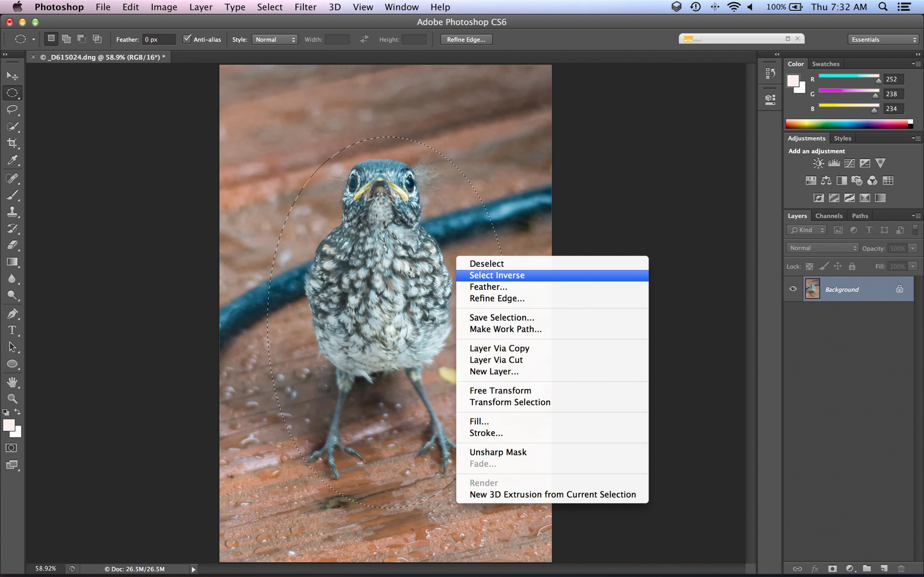
Task: Choose Select Inverse from context menu
Action: [497, 275]
